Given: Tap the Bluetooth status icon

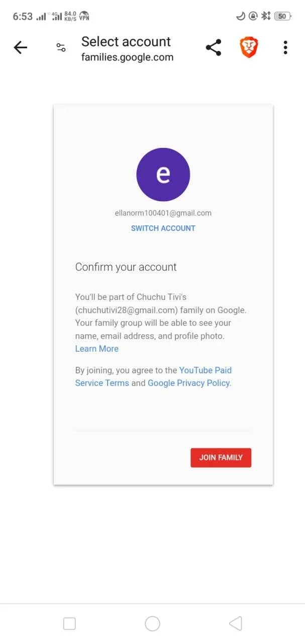Looking at the screenshot, I should point(266,16).
